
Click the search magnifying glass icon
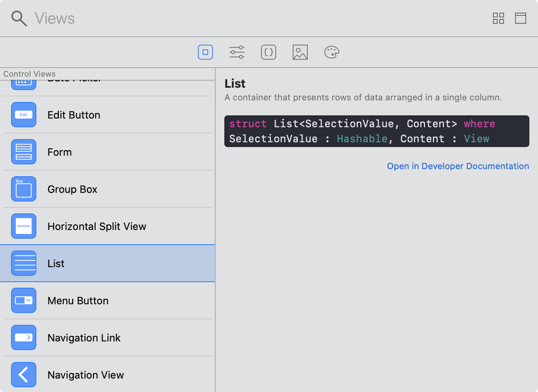click(x=19, y=19)
